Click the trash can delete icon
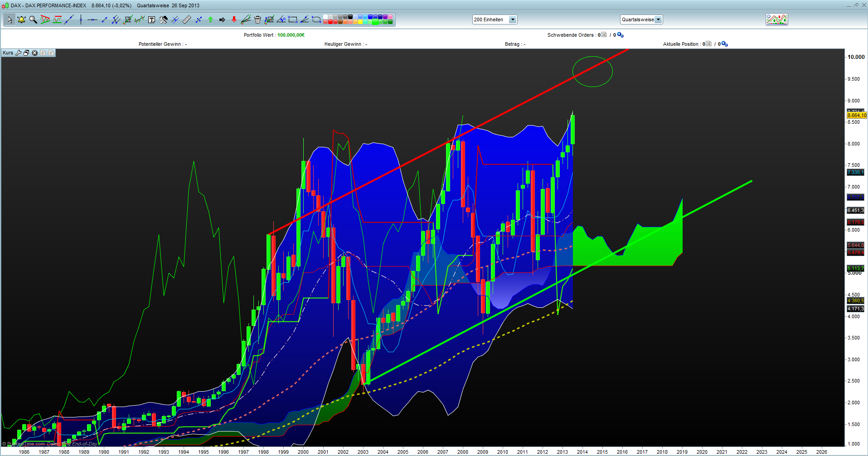The height and width of the screenshot is (456, 868). (257, 19)
